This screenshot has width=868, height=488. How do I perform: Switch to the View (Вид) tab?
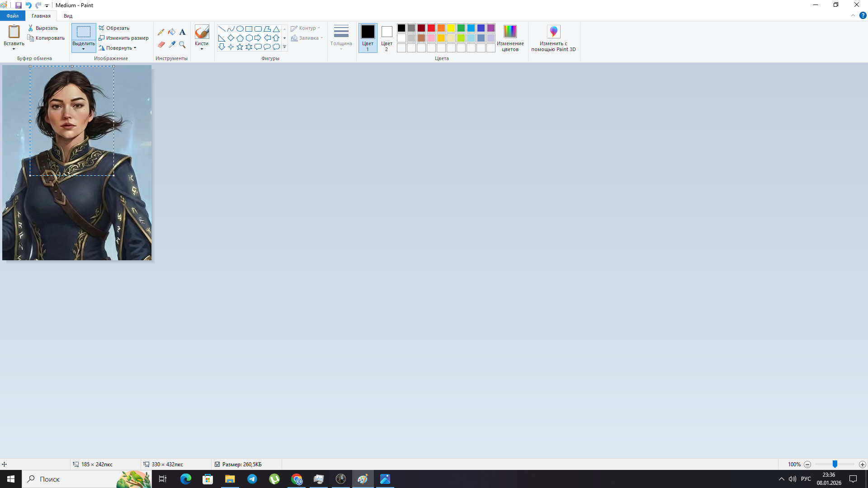pyautogui.click(x=68, y=16)
